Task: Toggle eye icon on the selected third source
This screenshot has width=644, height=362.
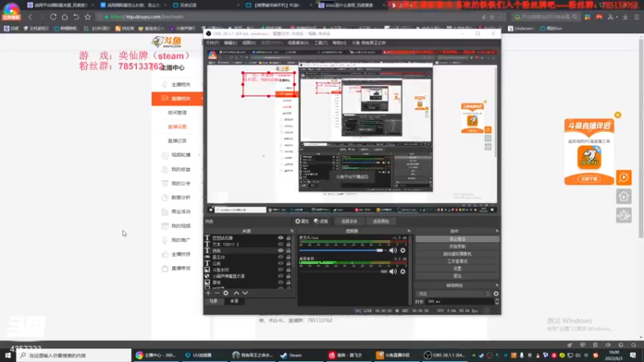Action: [280, 250]
